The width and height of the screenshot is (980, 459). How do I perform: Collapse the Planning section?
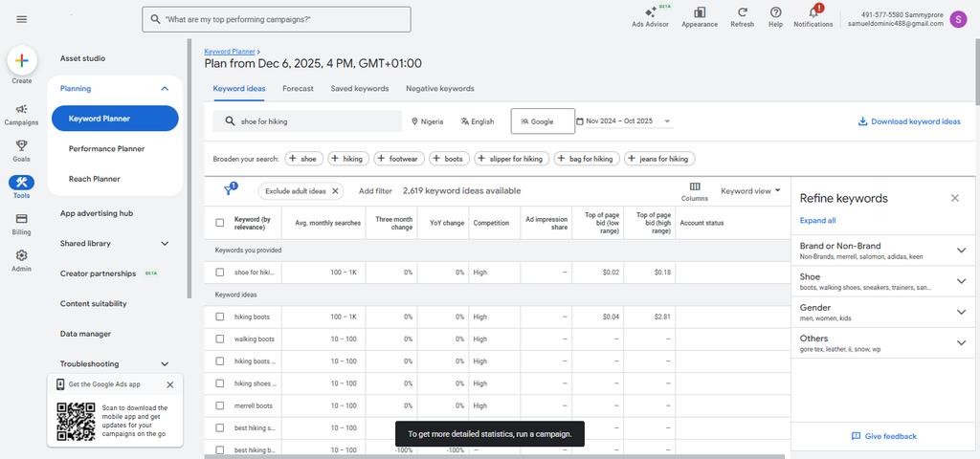tap(165, 89)
